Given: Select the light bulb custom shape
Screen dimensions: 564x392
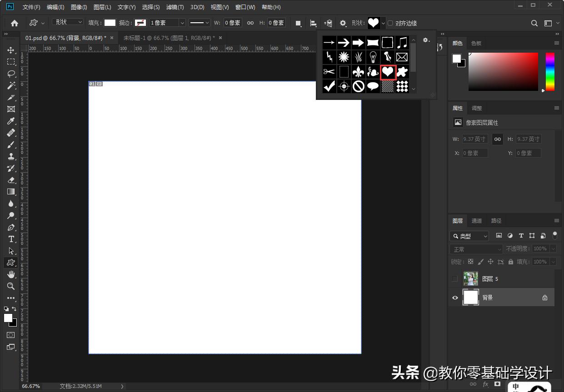Looking at the screenshot, I should (373, 57).
